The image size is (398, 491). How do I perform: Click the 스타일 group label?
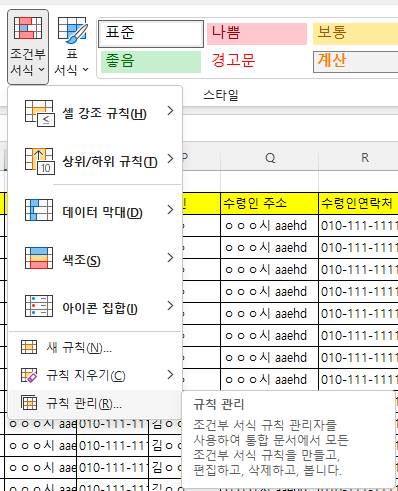pyautogui.click(x=221, y=95)
